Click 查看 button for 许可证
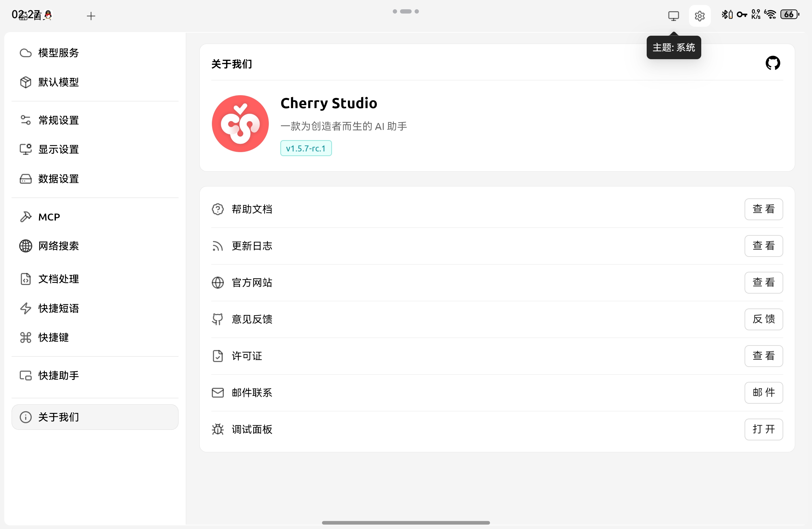Image resolution: width=812 pixels, height=529 pixels. pos(763,356)
